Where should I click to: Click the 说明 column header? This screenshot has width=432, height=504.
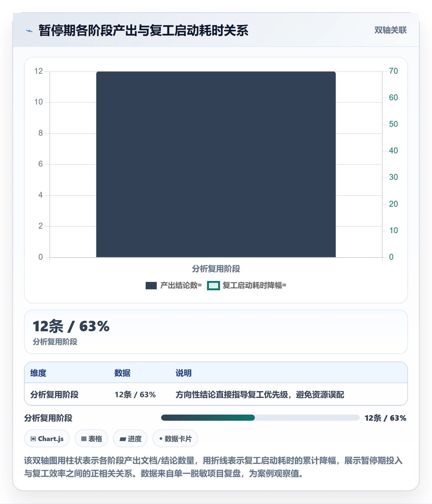184,373
